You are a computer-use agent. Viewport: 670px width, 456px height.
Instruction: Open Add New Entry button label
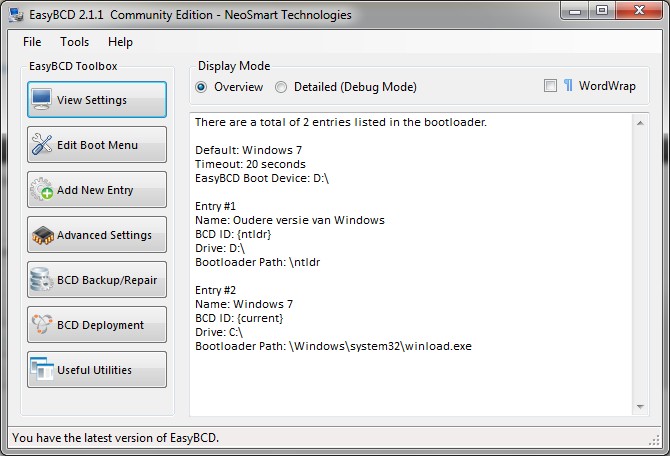point(95,190)
